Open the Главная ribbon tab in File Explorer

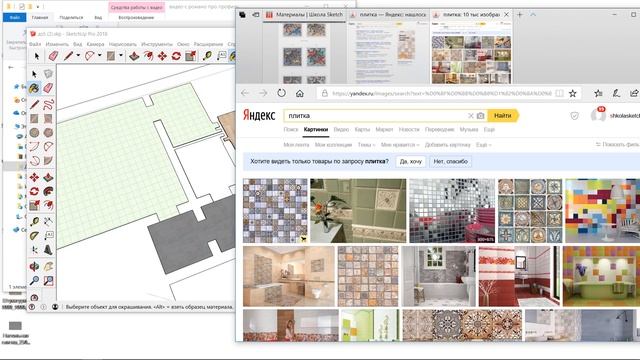tap(40, 18)
